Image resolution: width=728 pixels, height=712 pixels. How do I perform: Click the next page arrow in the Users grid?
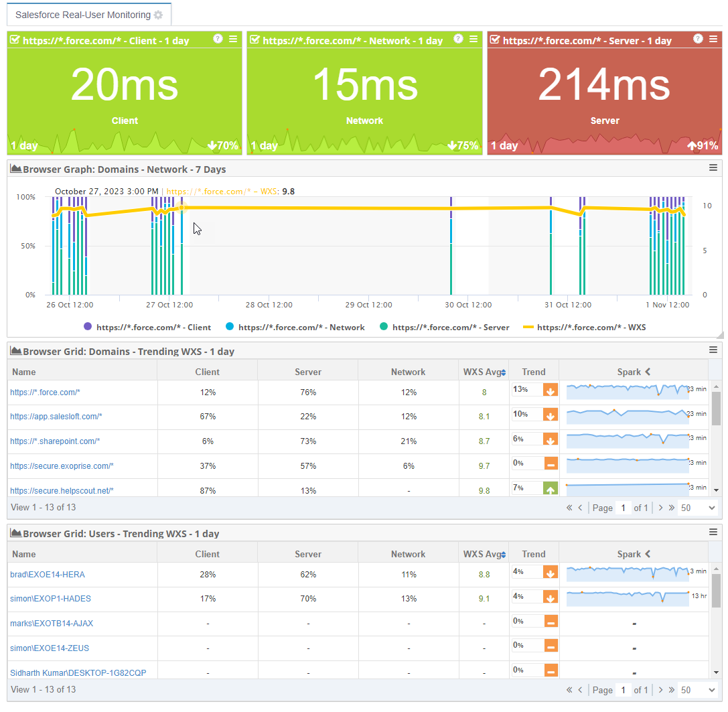pos(660,689)
